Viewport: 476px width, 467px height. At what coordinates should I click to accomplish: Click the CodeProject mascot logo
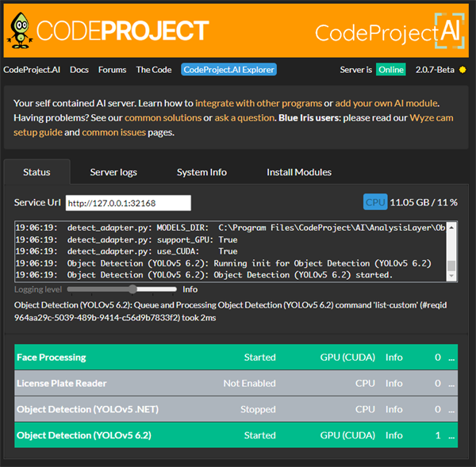tap(20, 30)
